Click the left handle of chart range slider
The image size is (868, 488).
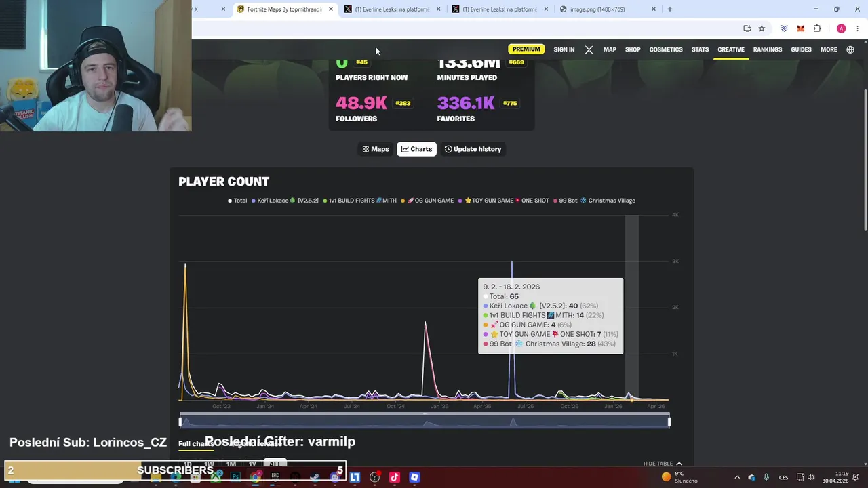click(180, 422)
